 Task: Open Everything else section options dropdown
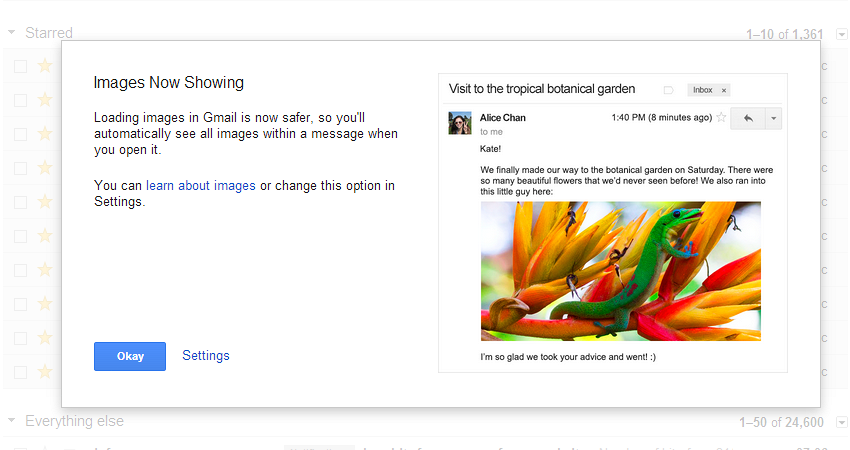(x=842, y=422)
